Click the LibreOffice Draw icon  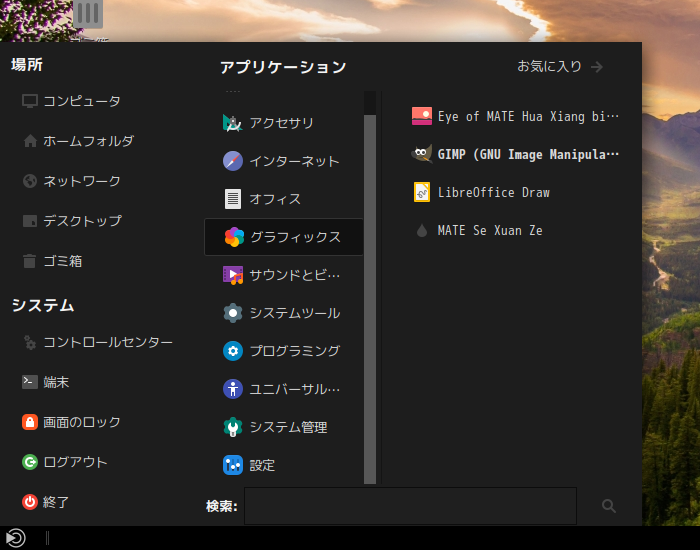(x=421, y=192)
